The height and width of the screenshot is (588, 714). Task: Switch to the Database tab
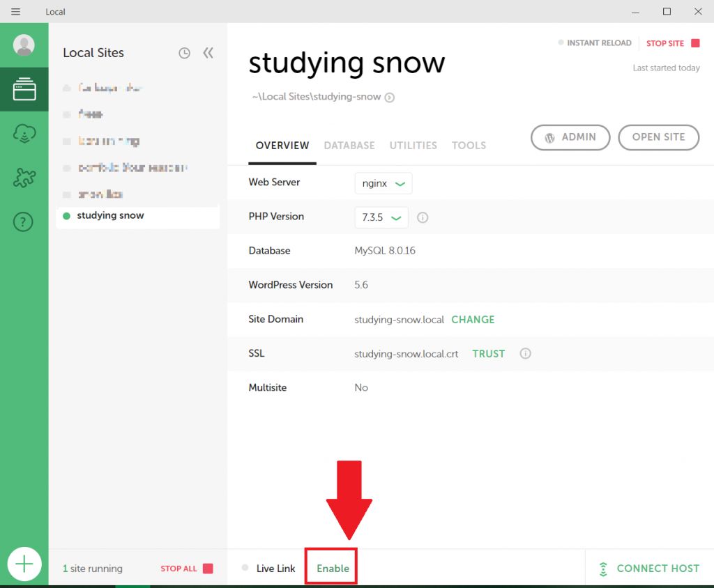point(349,146)
